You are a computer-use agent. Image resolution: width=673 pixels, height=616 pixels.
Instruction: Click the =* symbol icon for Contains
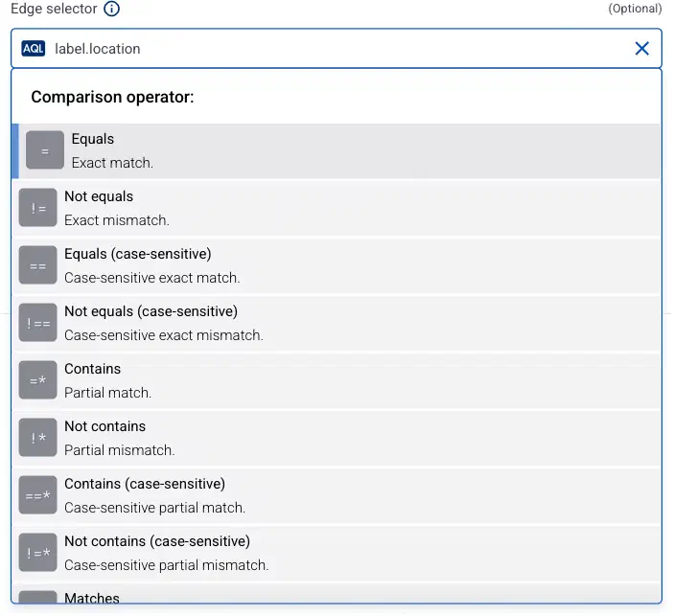(37, 380)
